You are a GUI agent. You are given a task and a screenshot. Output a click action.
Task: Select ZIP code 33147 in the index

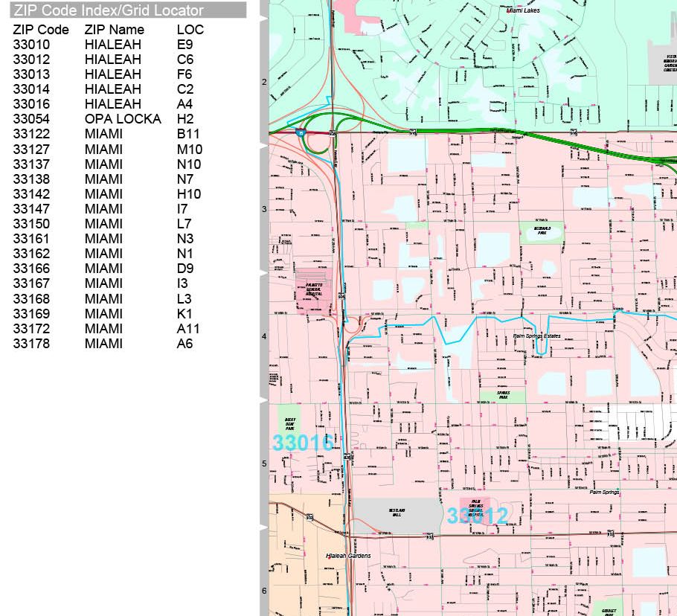pos(31,209)
